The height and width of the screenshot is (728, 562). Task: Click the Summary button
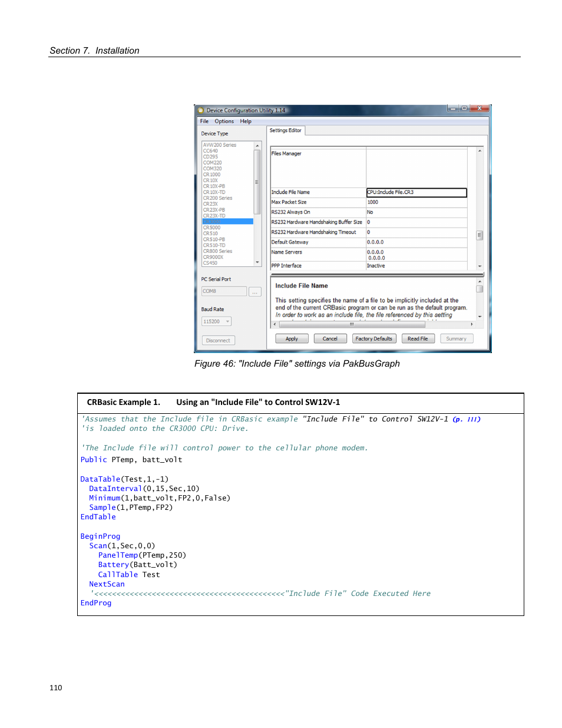coord(456,339)
